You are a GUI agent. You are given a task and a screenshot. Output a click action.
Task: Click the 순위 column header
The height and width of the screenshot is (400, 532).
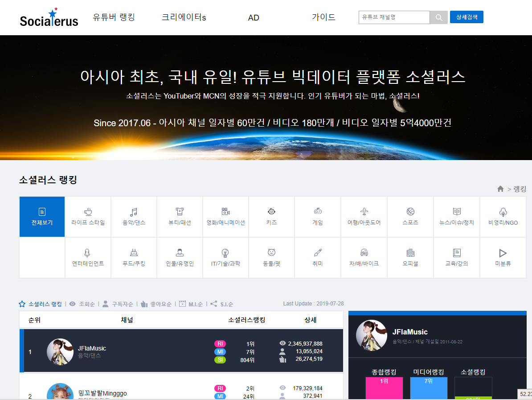coord(34,320)
